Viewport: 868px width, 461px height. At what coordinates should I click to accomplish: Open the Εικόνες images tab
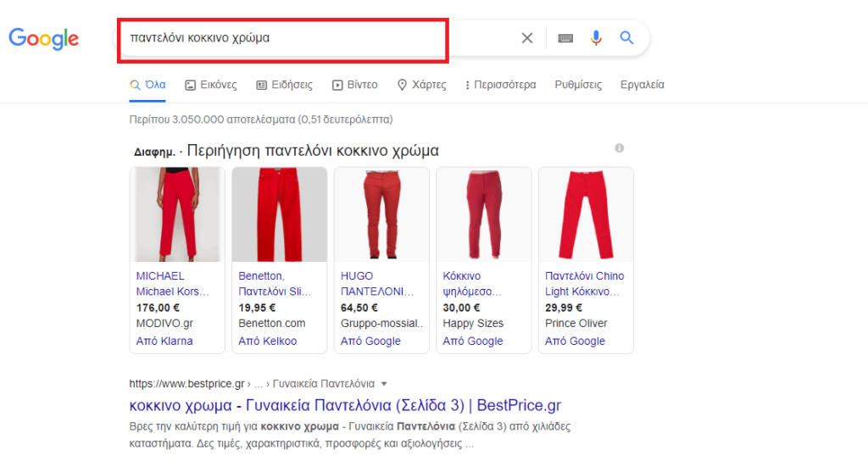pyautogui.click(x=211, y=85)
